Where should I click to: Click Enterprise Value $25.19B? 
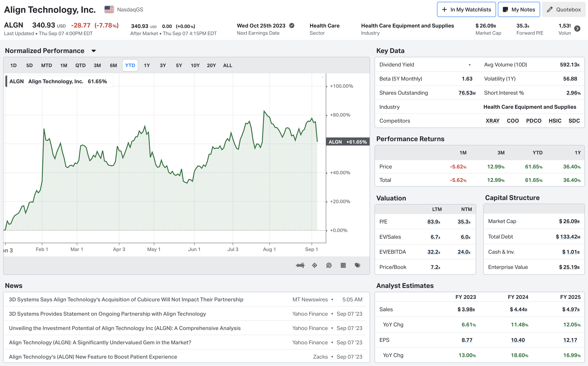tap(569, 267)
